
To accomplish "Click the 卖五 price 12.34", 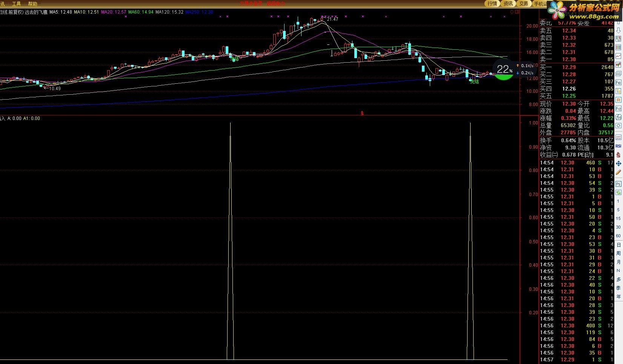I will (569, 31).
